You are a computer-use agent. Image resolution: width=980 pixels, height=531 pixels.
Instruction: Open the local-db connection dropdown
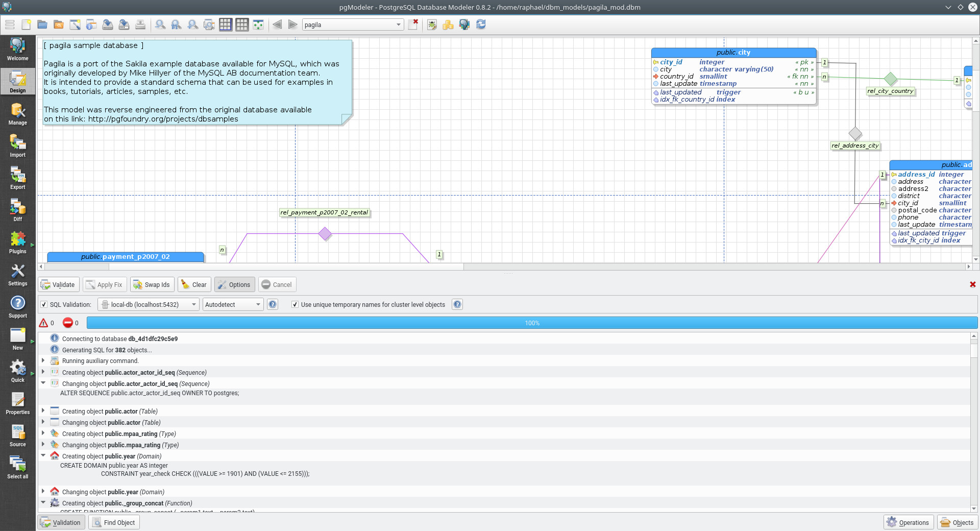tap(149, 304)
